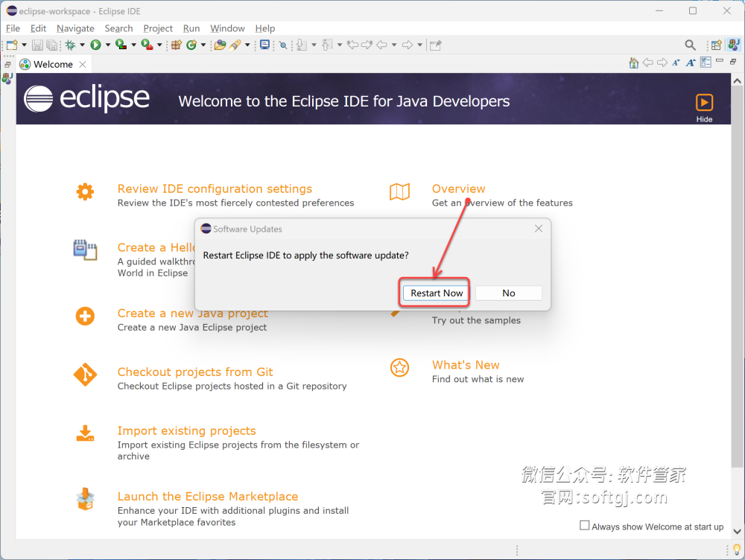Click the scroll down arrow of Welcome page
Screen dimensions: 745x560
737,531
